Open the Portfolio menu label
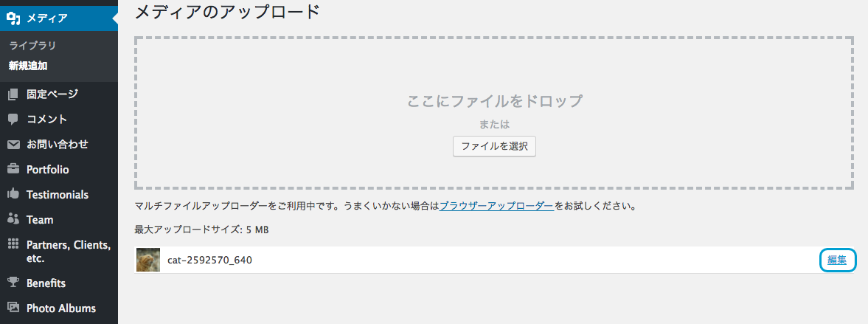The height and width of the screenshot is (324, 868). tap(48, 170)
